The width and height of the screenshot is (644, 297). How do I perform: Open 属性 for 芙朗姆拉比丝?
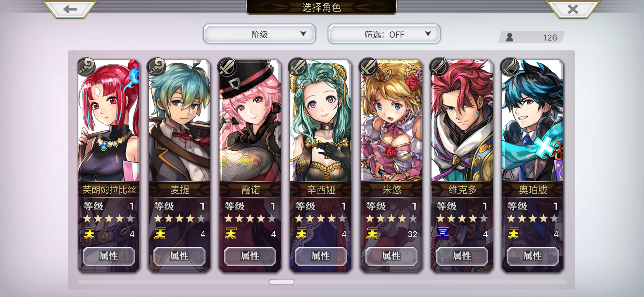[x=109, y=256]
